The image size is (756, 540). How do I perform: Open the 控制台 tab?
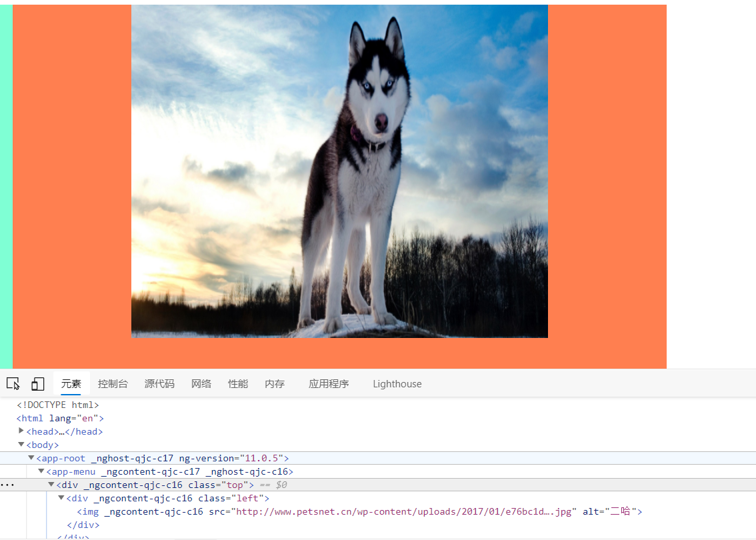(x=113, y=384)
